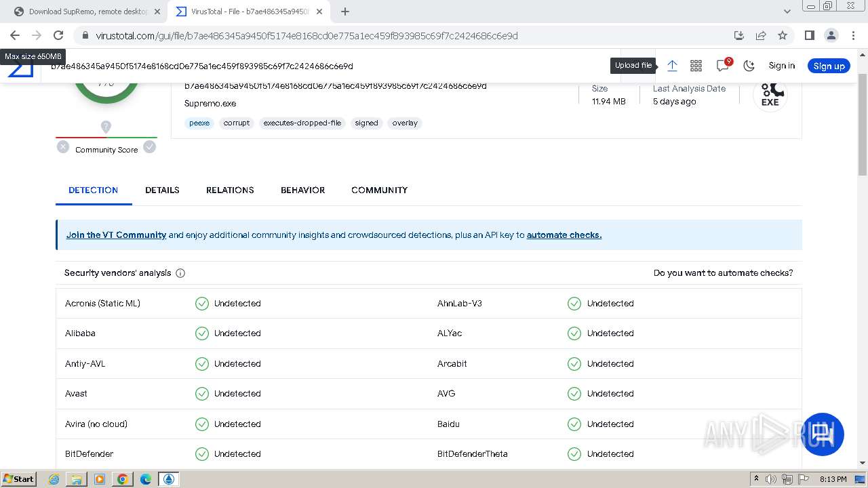868x488 pixels.
Task: Open the Chrome three-dot menu
Action: 853,35
